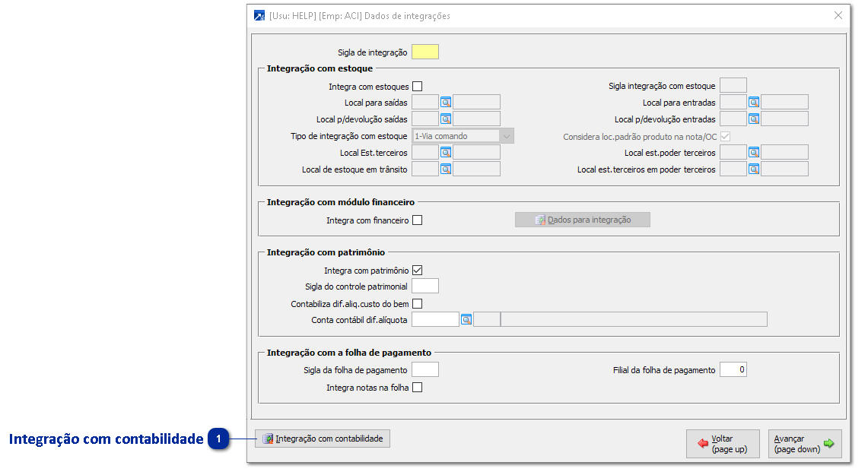Focus Conta contábil dif.alíquota input
Screen dimensions: 868x475
(435, 319)
